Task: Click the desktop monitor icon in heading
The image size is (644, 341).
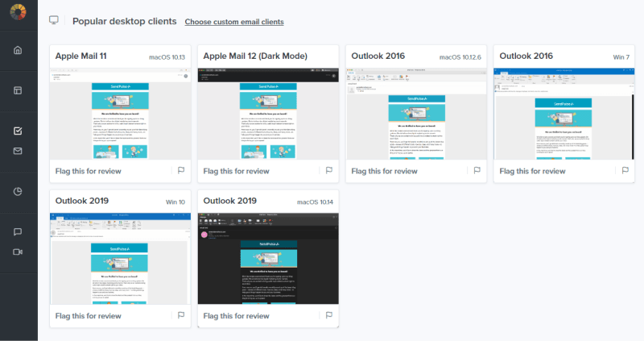Action: [x=54, y=20]
